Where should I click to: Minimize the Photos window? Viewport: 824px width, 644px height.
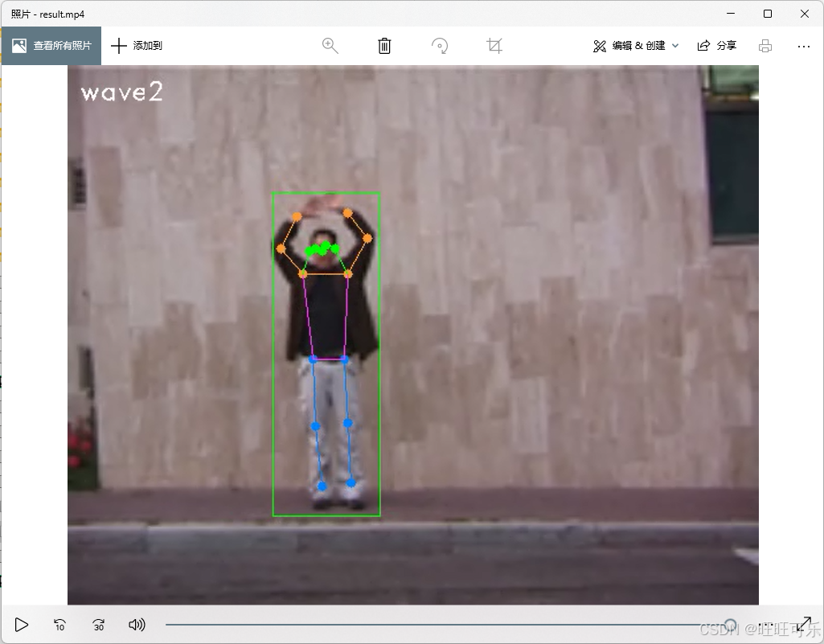[x=731, y=14]
